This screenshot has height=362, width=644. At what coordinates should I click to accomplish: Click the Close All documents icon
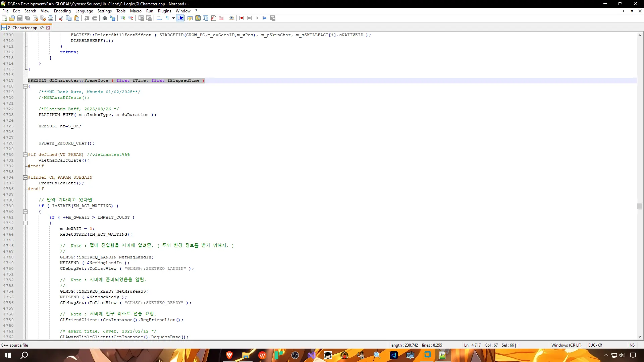[x=43, y=18]
